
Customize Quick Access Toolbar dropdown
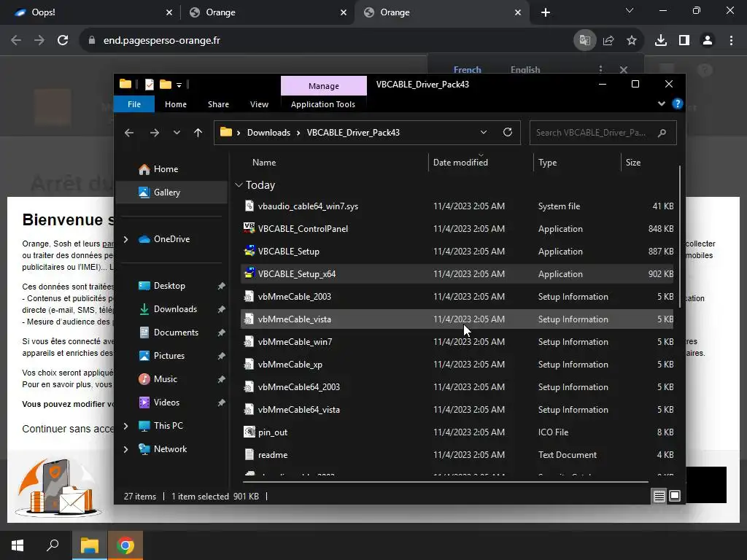(x=179, y=85)
